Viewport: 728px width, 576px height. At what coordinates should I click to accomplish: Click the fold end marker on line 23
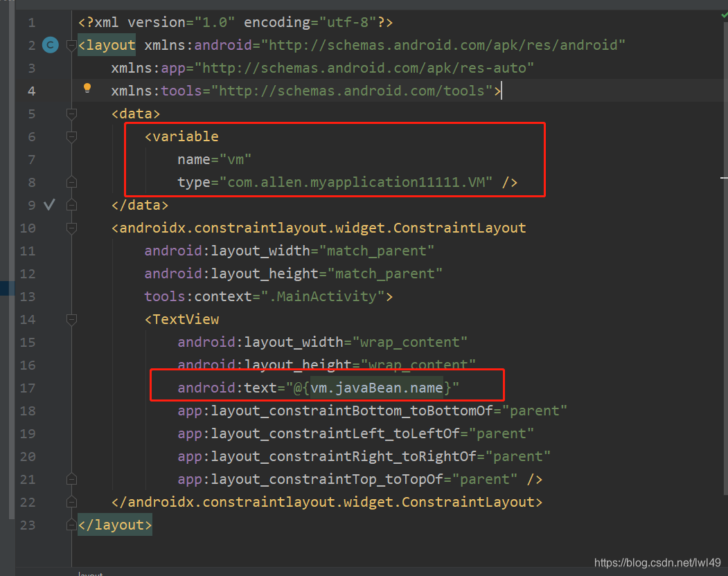pos(71,525)
